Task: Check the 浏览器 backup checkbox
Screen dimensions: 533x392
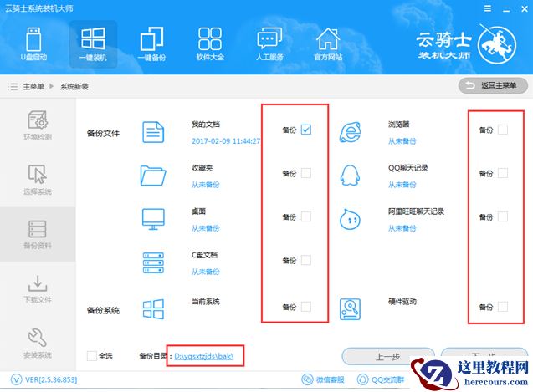Action: tap(503, 130)
